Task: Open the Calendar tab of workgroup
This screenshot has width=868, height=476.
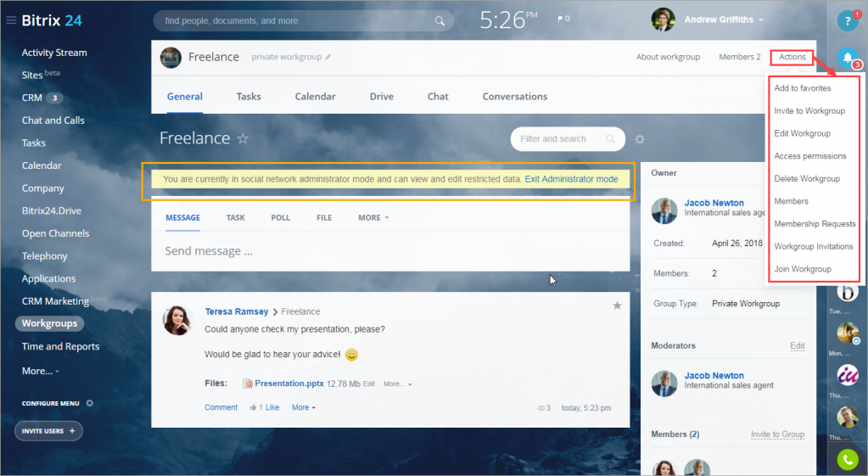Action: tap(315, 97)
